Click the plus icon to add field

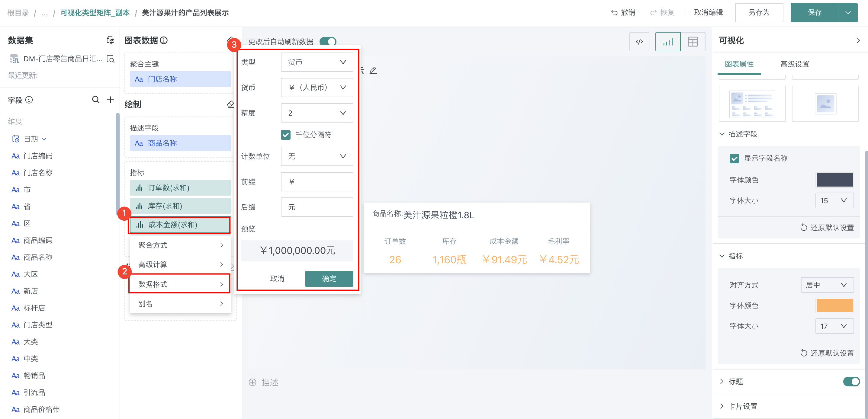111,100
